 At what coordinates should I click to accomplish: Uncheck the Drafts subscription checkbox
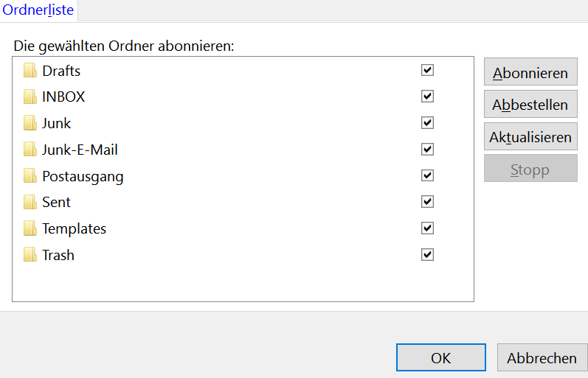[427, 70]
